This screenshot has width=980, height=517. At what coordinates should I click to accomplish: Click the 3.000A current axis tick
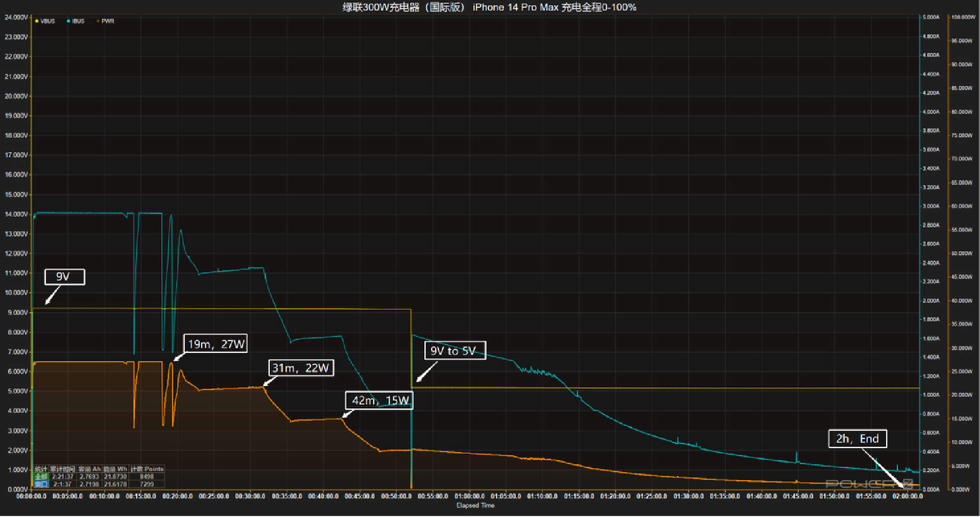[931, 206]
